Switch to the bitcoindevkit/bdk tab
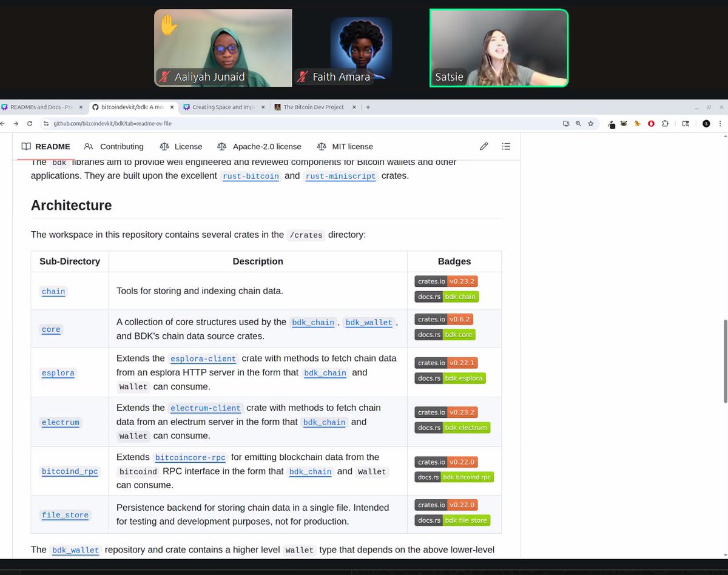 pyautogui.click(x=133, y=107)
